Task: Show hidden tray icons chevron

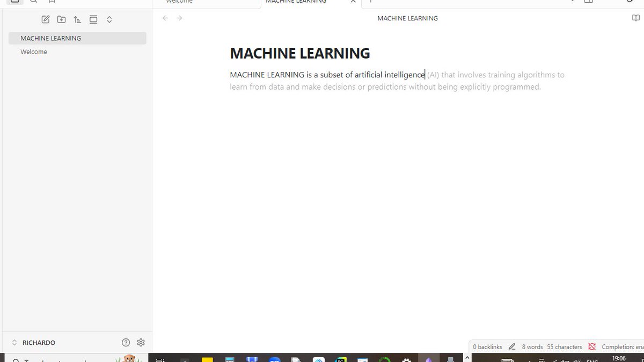Action: pyautogui.click(x=467, y=358)
